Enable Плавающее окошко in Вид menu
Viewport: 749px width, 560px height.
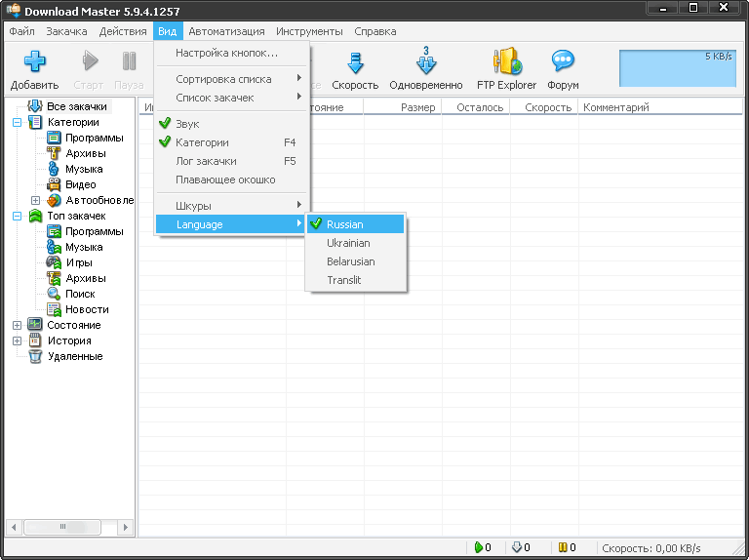coord(232,180)
